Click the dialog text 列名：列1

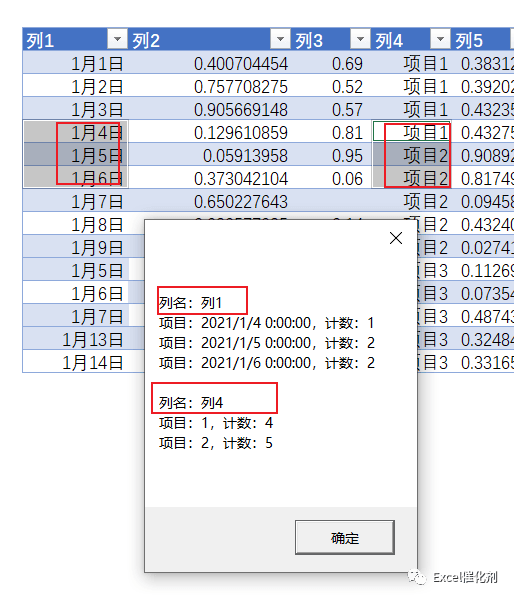(190, 303)
